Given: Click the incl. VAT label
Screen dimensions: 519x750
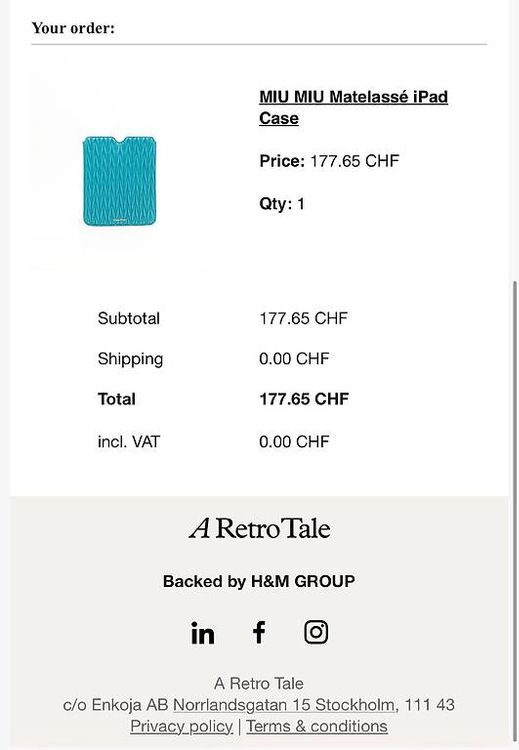Looking at the screenshot, I should point(128,441).
